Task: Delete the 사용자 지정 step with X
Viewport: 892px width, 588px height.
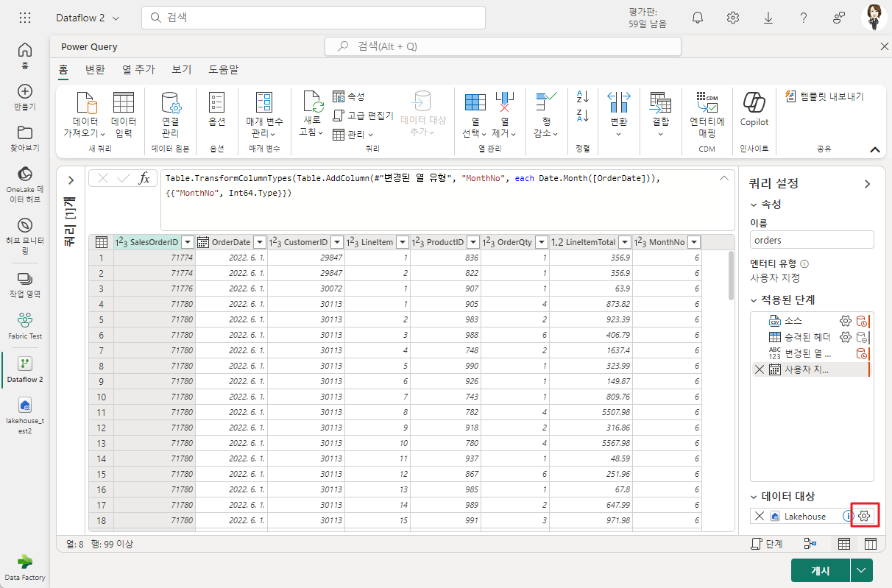Action: 760,369
